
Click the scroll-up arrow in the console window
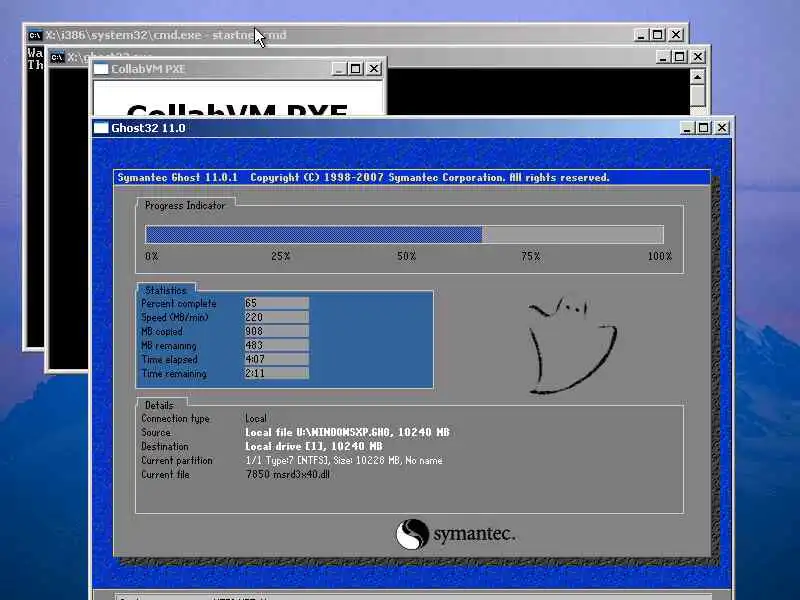pyautogui.click(x=697, y=77)
